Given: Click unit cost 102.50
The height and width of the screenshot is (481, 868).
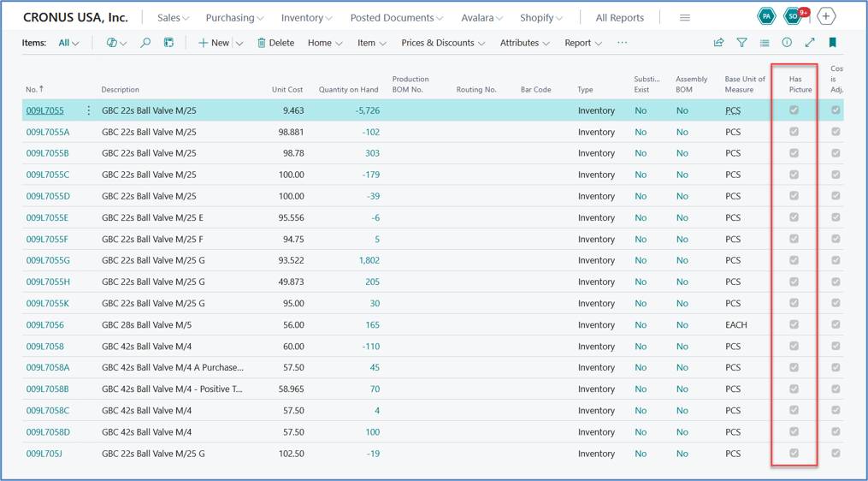Looking at the screenshot, I should (291, 454).
